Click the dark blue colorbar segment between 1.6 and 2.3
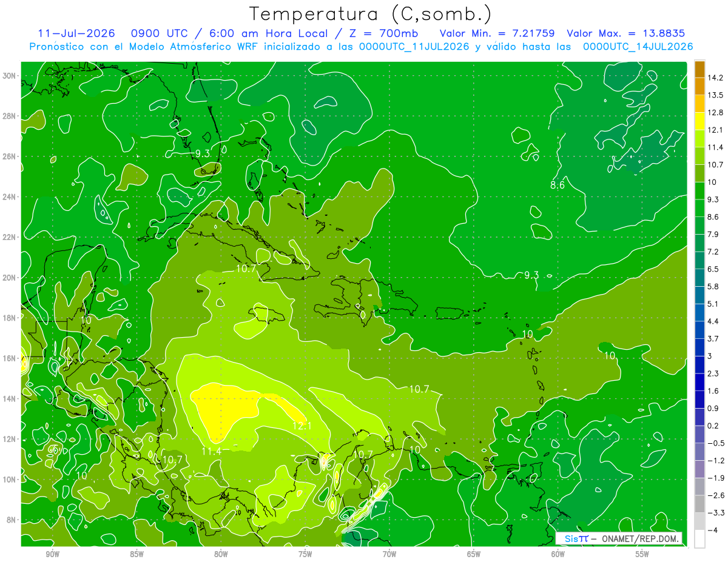The image size is (728, 562). 699,382
